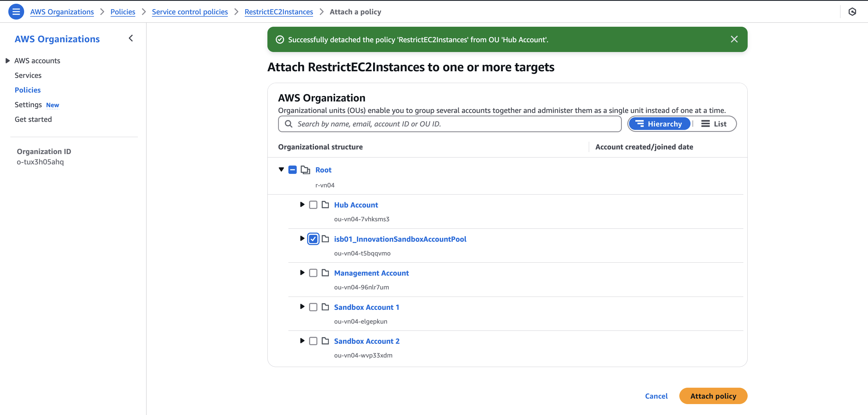Click the Cancel button
The height and width of the screenshot is (415, 868).
(x=656, y=396)
